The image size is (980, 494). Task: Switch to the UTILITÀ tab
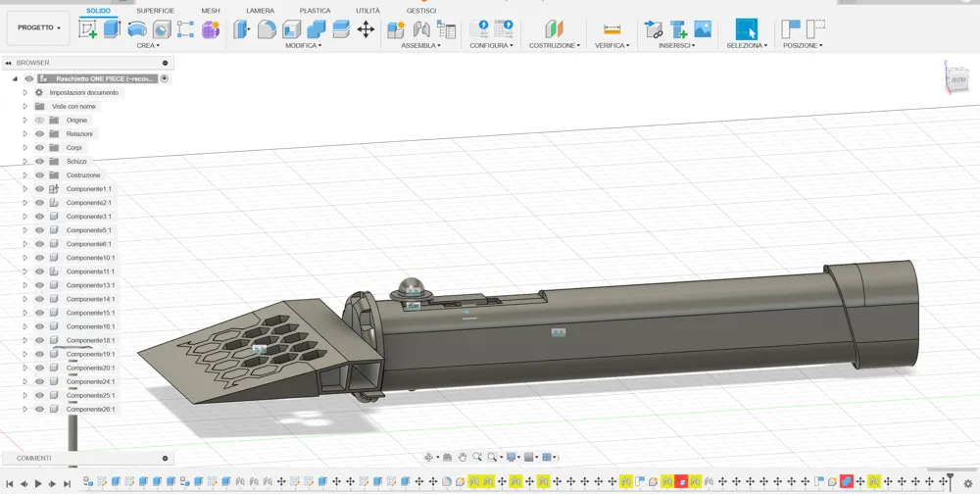tap(368, 11)
